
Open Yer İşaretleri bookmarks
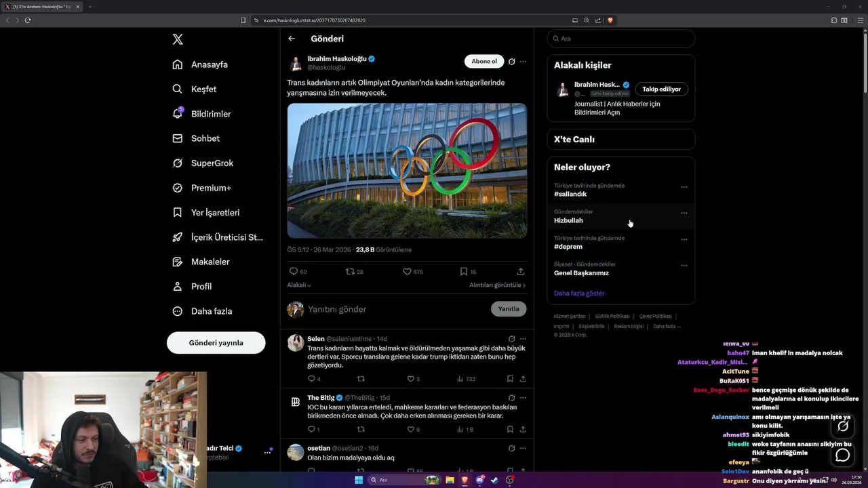pyautogui.click(x=206, y=212)
